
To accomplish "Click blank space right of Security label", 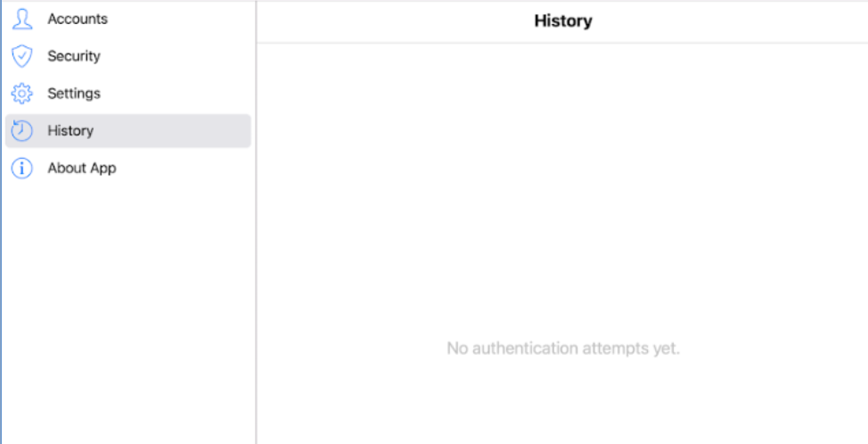I will coord(178,56).
